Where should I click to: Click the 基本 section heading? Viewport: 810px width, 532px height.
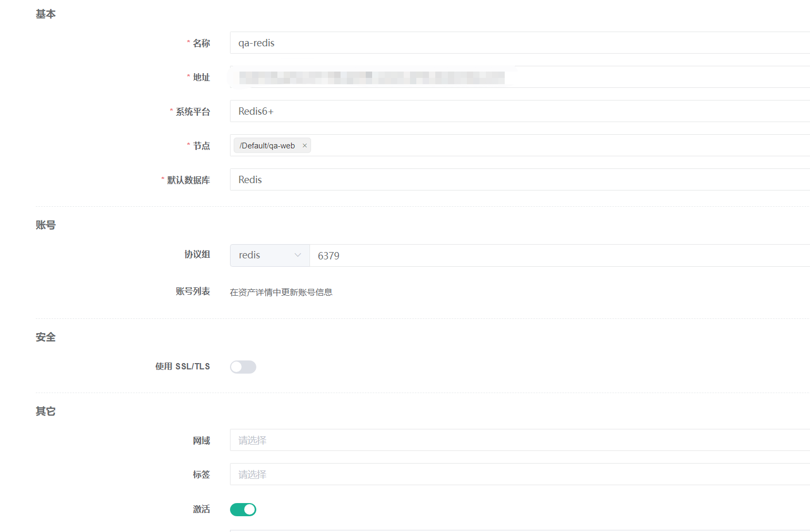pyautogui.click(x=45, y=14)
